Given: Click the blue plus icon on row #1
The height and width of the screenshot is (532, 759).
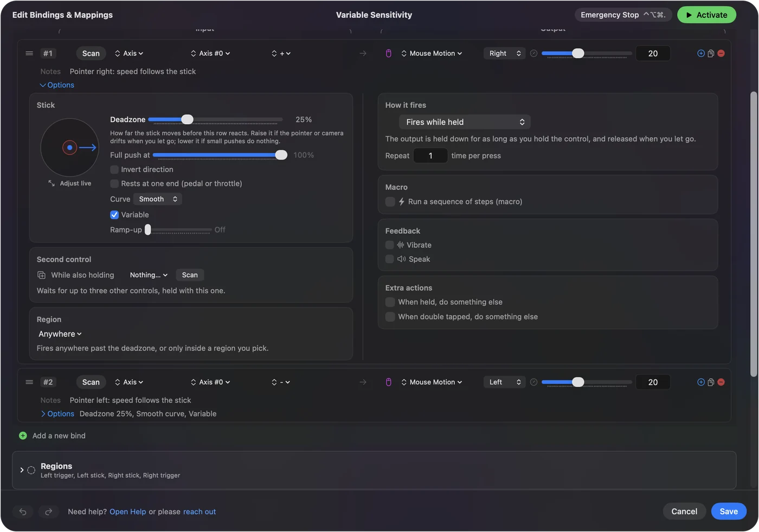Looking at the screenshot, I should [x=701, y=53].
